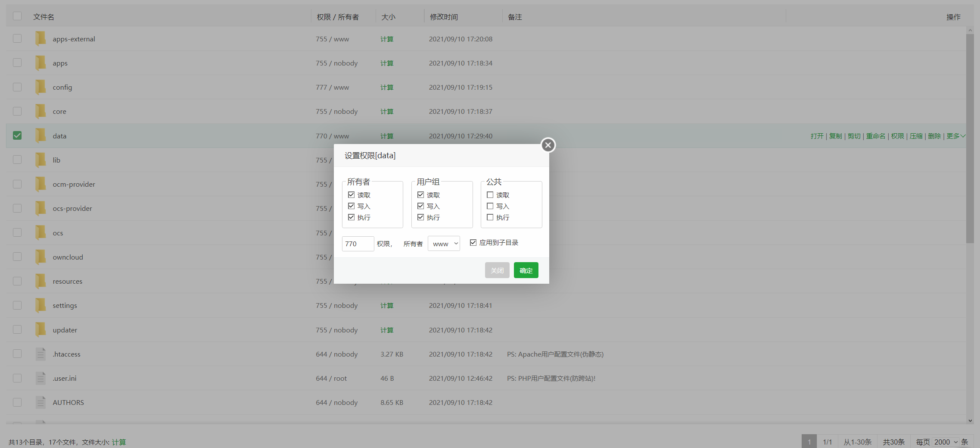Open the owncloud folder name

coord(68,257)
